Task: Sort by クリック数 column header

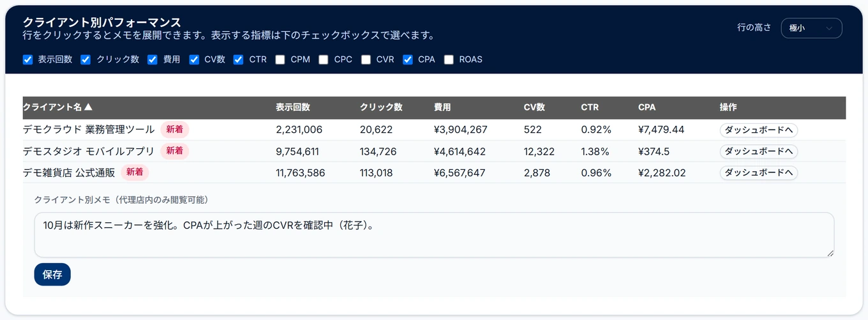Action: pos(381,107)
